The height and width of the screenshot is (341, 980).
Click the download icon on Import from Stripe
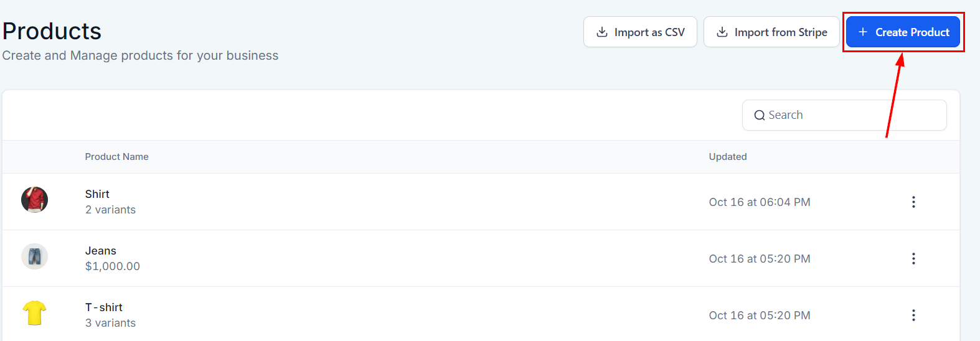722,32
